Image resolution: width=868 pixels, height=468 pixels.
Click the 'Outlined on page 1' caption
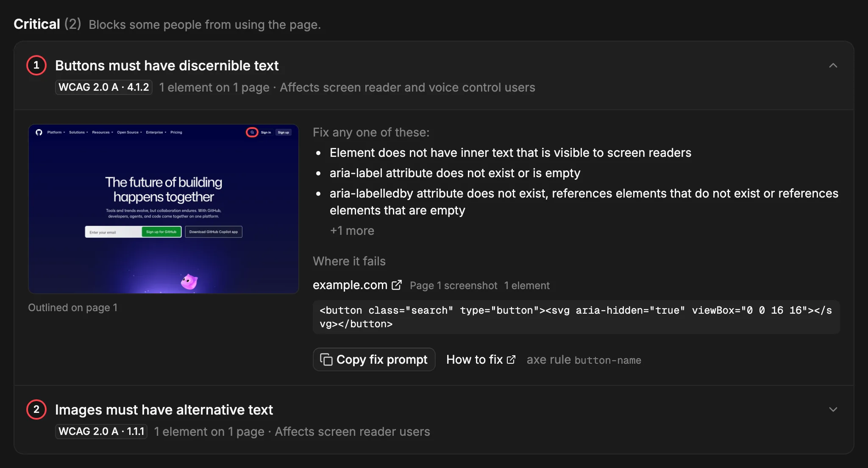pyautogui.click(x=73, y=308)
